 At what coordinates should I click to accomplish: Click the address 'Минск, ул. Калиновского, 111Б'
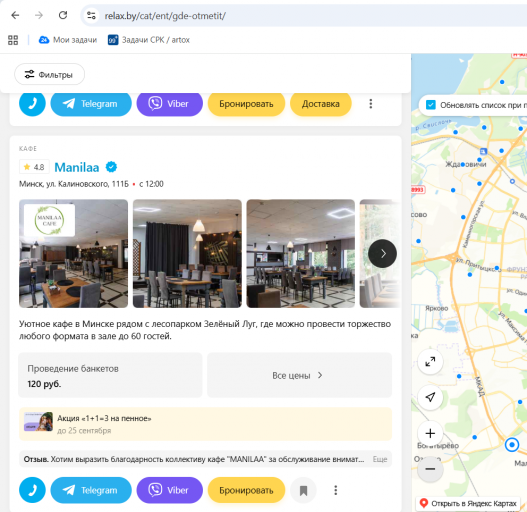pyautogui.click(x=74, y=184)
